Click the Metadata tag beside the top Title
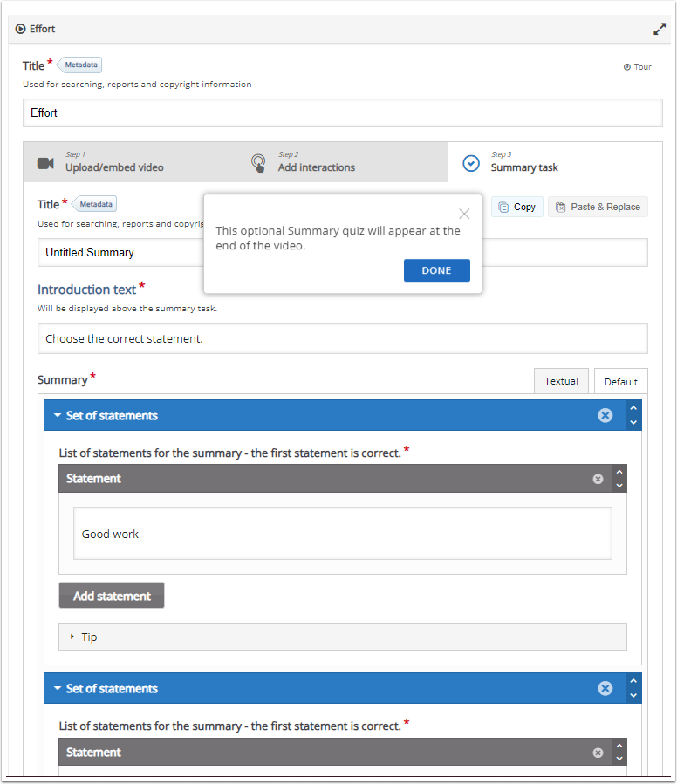Viewport: 677px width, 784px height. 85,65
